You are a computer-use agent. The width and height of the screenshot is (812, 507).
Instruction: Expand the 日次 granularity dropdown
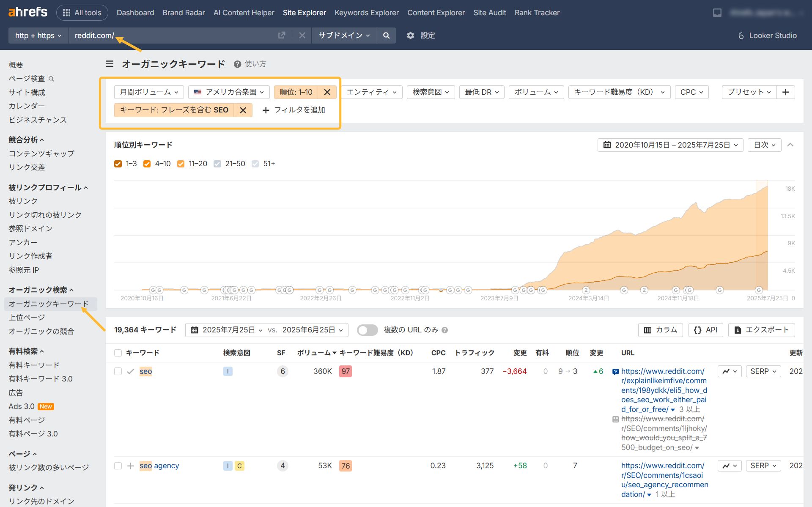point(764,145)
